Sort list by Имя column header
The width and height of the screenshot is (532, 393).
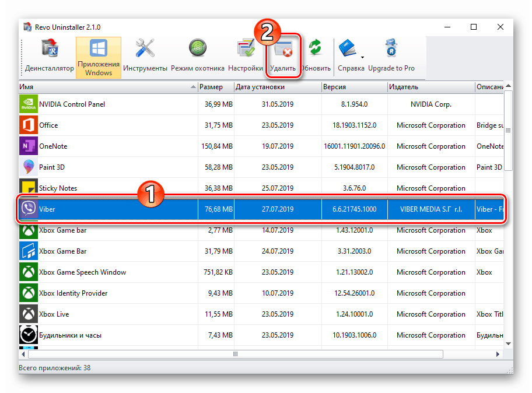coord(105,87)
